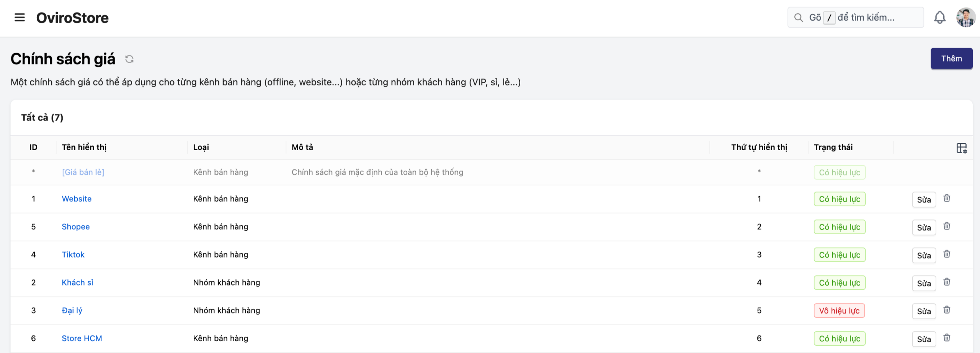Select the Tất cả (7) tab
Image resolution: width=980 pixels, height=353 pixels.
pyautogui.click(x=42, y=118)
